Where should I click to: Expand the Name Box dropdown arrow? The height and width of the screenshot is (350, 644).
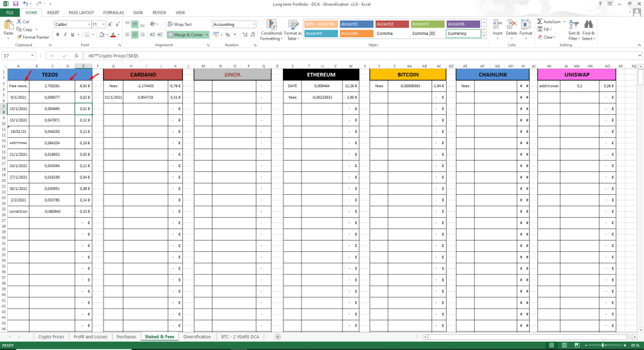[x=32, y=56]
